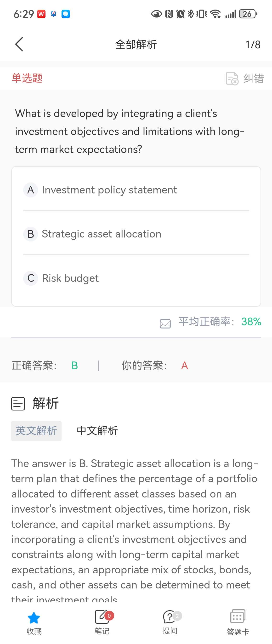Tap the back arrow icon
This screenshot has width=272, height=644.
click(19, 45)
